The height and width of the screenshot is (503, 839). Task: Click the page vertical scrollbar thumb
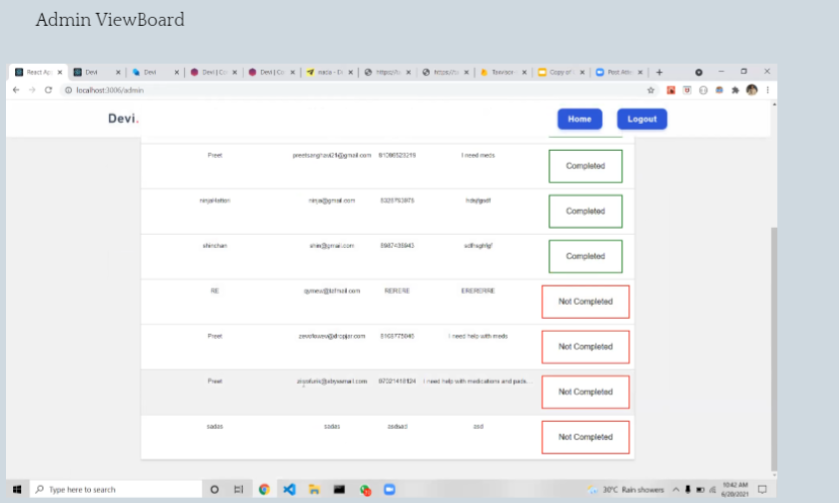click(x=774, y=348)
